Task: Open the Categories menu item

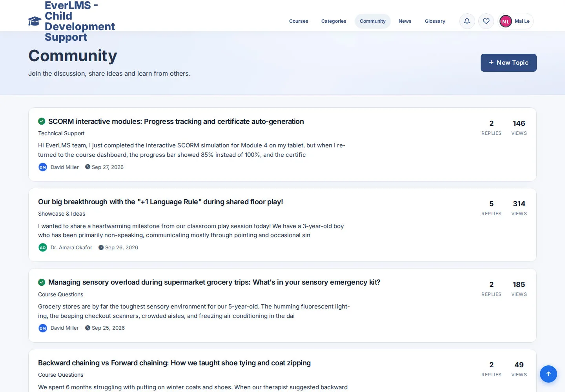Action: [334, 21]
